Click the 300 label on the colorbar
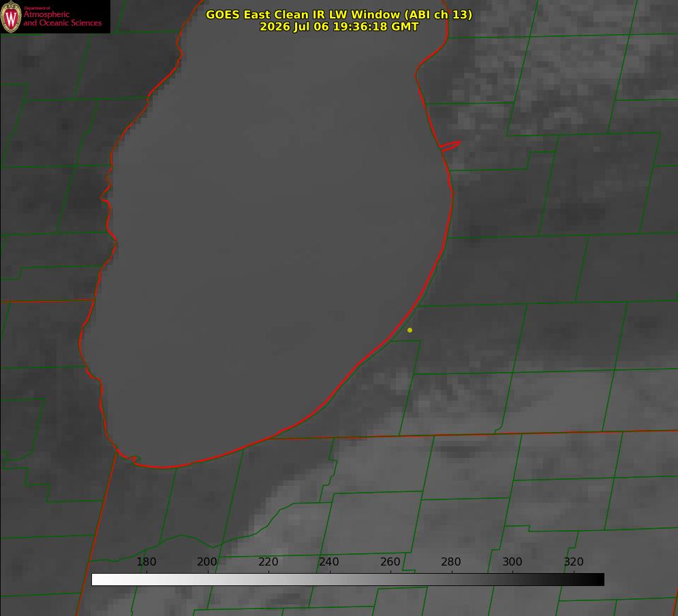678x616 pixels. 512,561
